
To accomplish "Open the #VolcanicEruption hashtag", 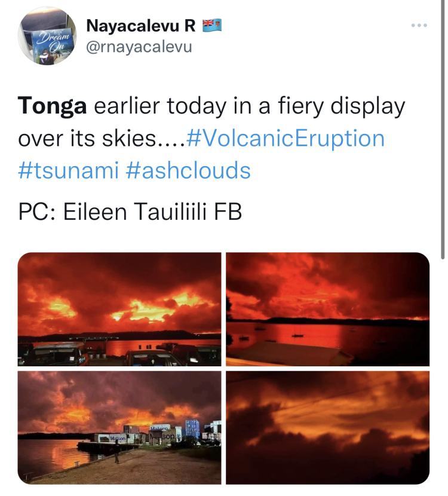I will coord(286,138).
